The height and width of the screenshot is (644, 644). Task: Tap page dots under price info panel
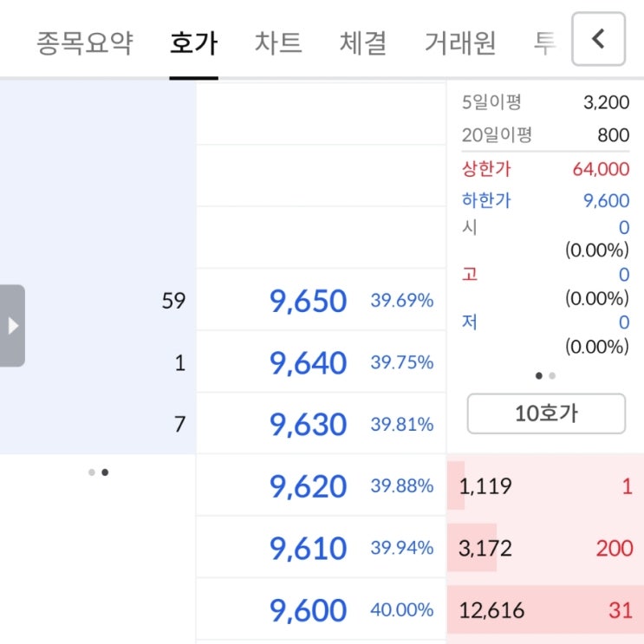point(545,376)
